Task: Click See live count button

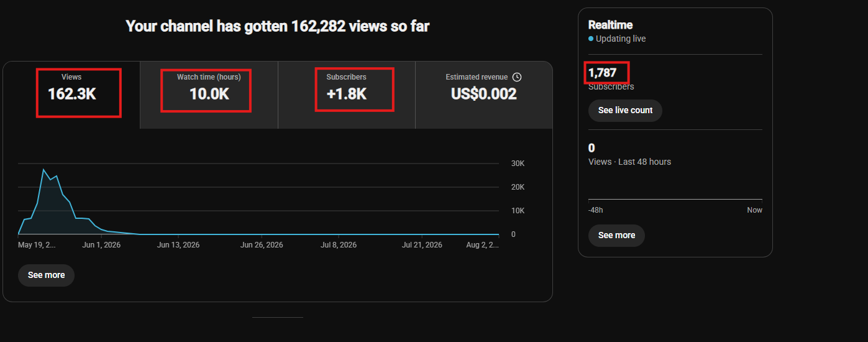Action: point(625,110)
